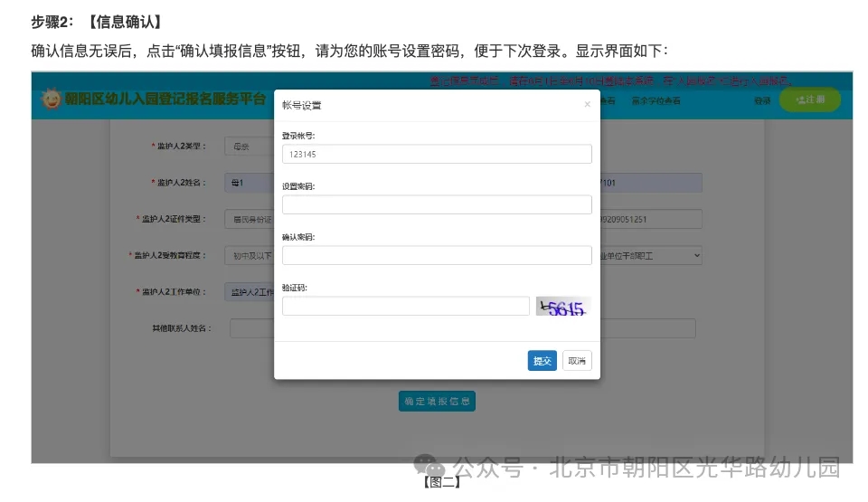Click the sun mascot logo icon
Image resolution: width=868 pixels, height=502 pixels.
pos(51,99)
